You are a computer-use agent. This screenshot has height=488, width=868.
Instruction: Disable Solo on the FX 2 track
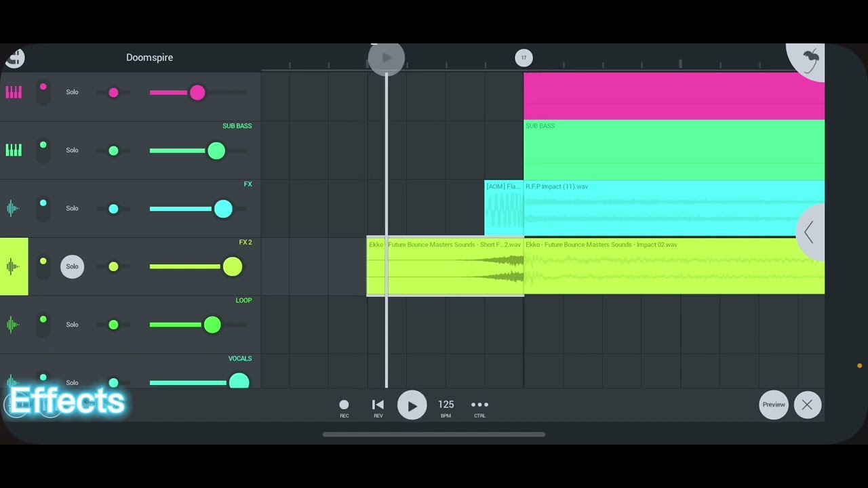(x=72, y=266)
